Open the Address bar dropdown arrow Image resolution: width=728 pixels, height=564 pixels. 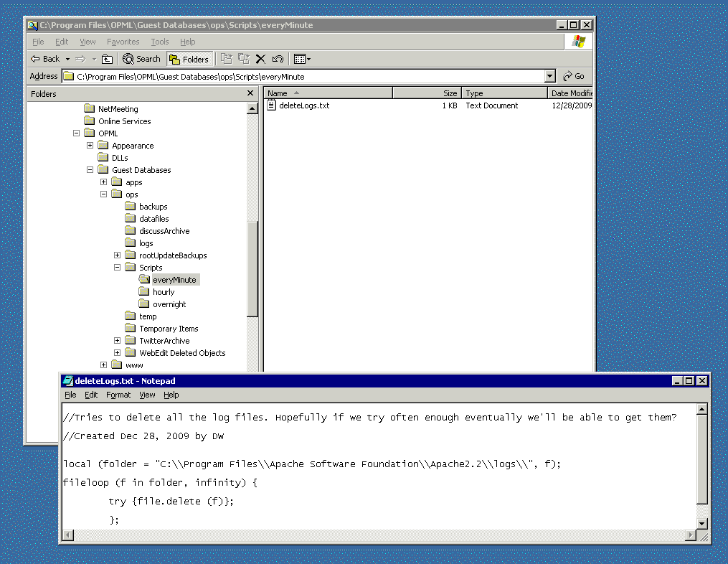[549, 76]
